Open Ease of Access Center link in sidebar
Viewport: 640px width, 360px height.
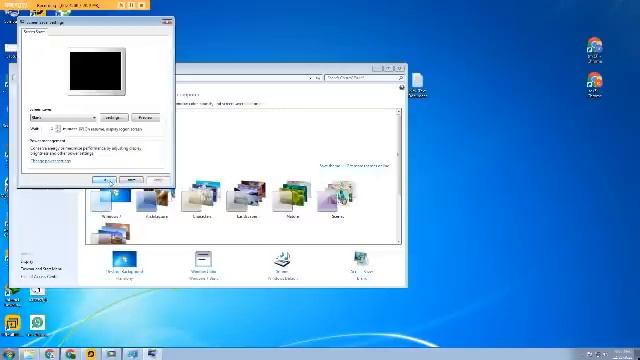coord(39,276)
